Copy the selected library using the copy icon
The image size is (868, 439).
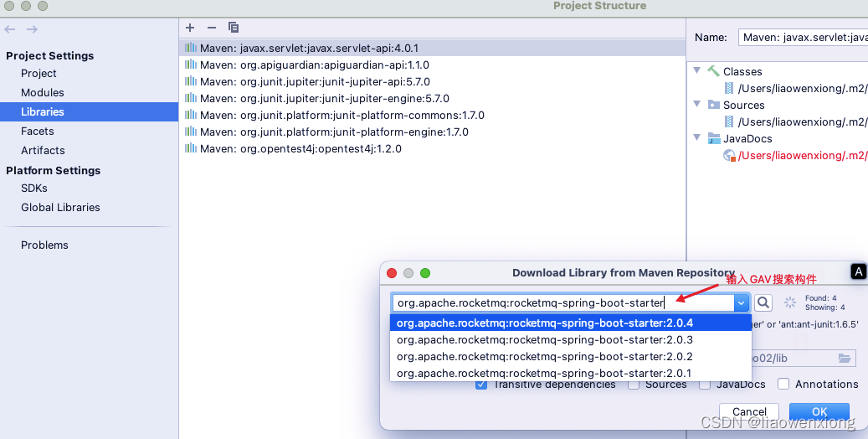click(234, 28)
